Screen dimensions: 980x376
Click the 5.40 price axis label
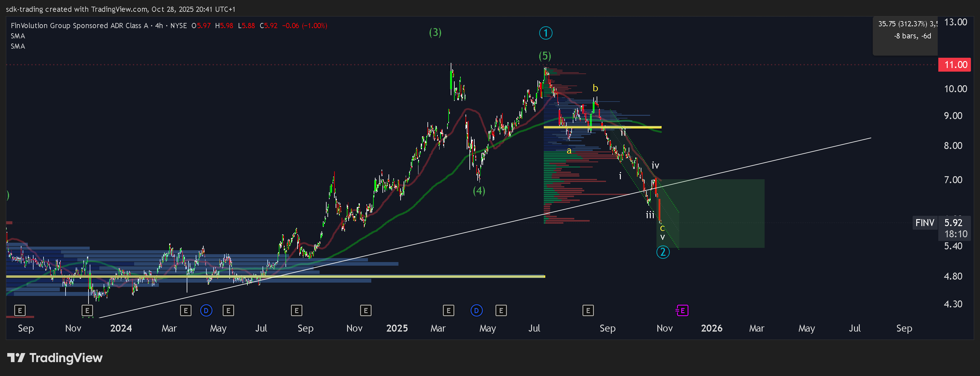click(x=953, y=246)
